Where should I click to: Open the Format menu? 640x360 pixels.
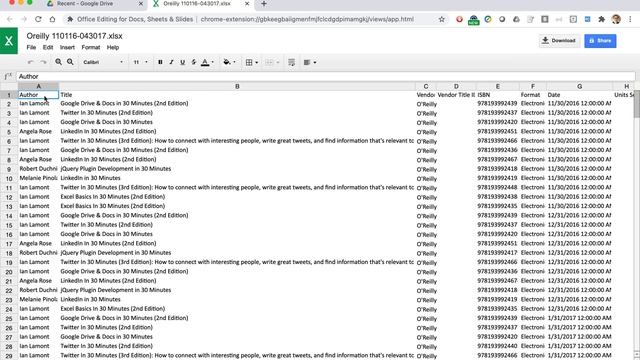91,47
